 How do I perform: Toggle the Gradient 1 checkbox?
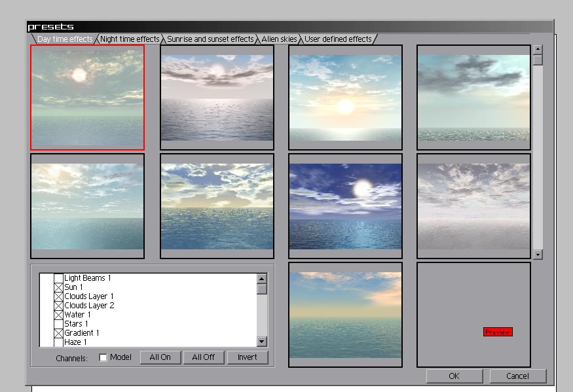coord(58,333)
